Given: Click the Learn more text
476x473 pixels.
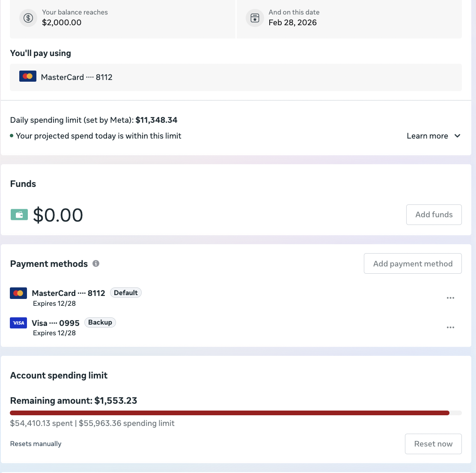Looking at the screenshot, I should click(427, 136).
